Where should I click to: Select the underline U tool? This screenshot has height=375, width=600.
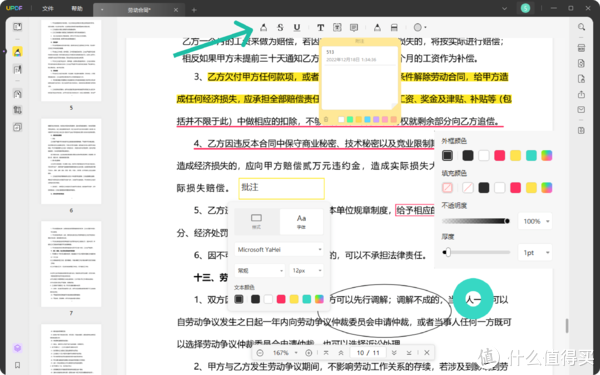(x=297, y=28)
